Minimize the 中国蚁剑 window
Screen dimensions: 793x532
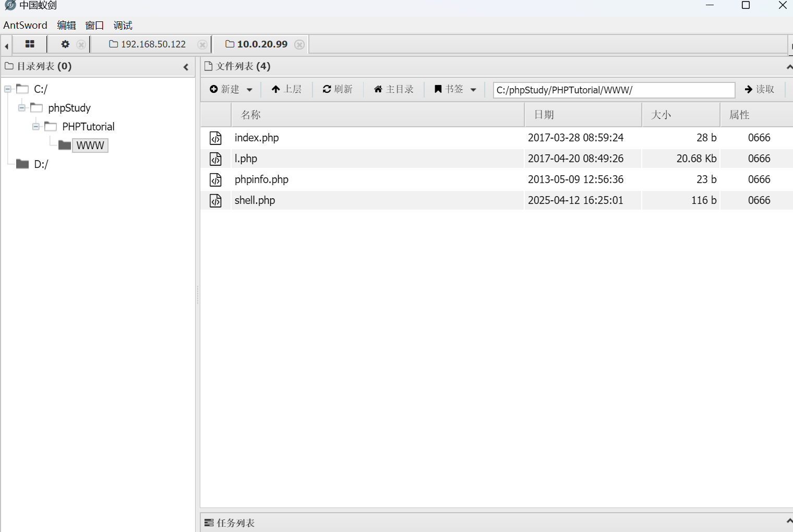[x=710, y=5]
